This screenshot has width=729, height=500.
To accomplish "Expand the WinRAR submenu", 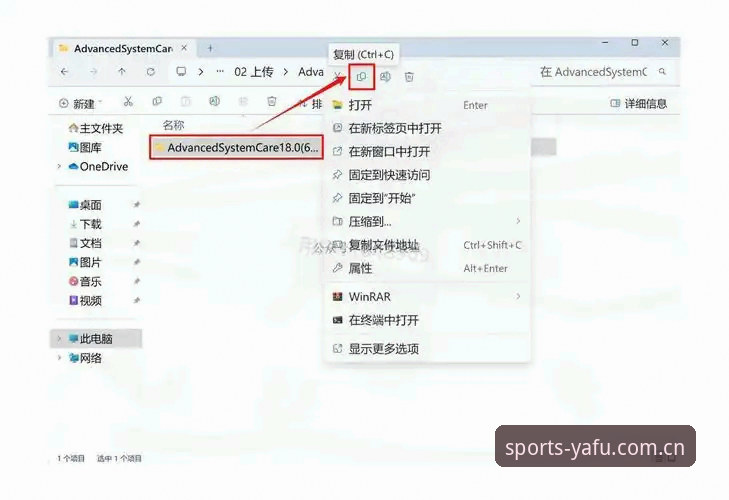I will (427, 296).
